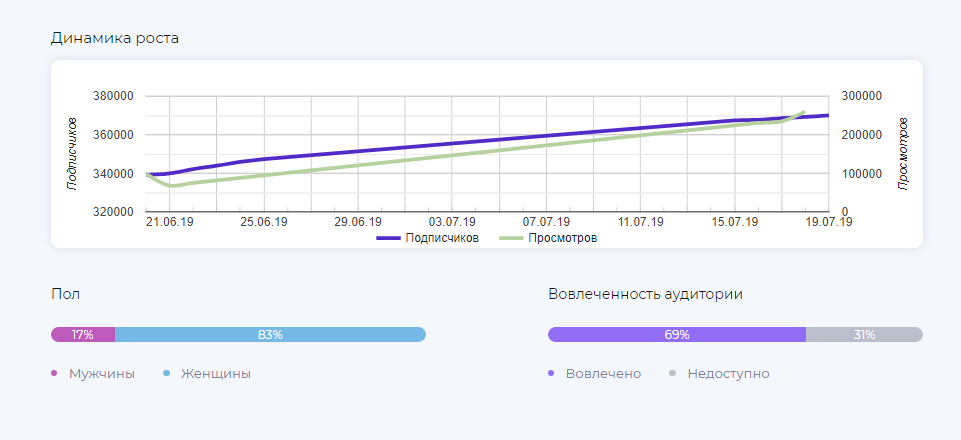Click the 21.06.19 date label
Viewport: 961px width, 440px height.
[170, 222]
